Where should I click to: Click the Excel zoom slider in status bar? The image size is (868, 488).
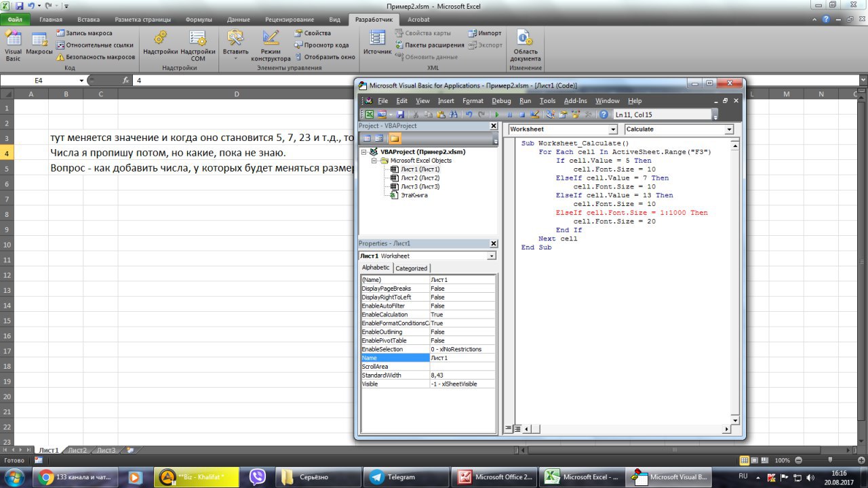pos(829,460)
